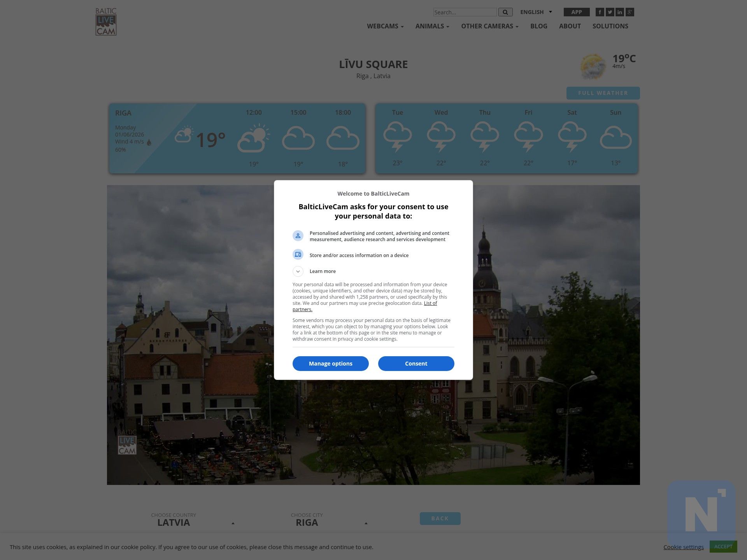
Task: Click into the Search input field
Action: [x=465, y=12]
